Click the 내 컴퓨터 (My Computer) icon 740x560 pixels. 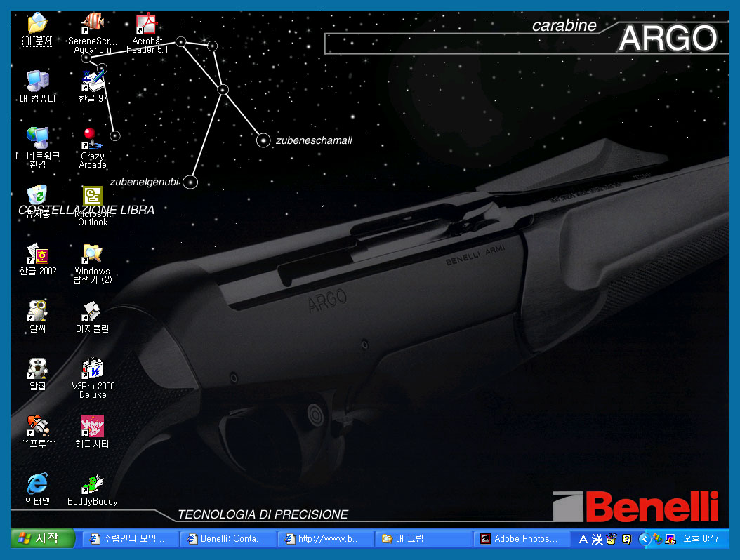[37, 81]
